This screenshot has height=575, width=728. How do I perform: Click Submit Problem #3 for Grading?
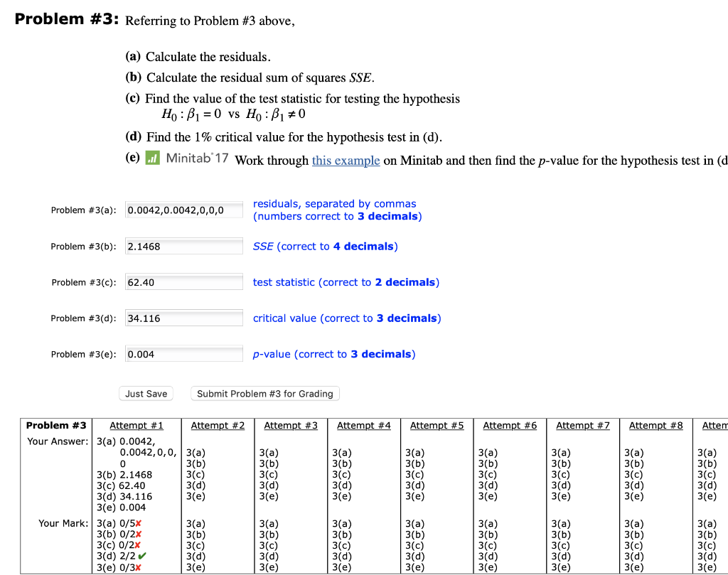pos(264,393)
